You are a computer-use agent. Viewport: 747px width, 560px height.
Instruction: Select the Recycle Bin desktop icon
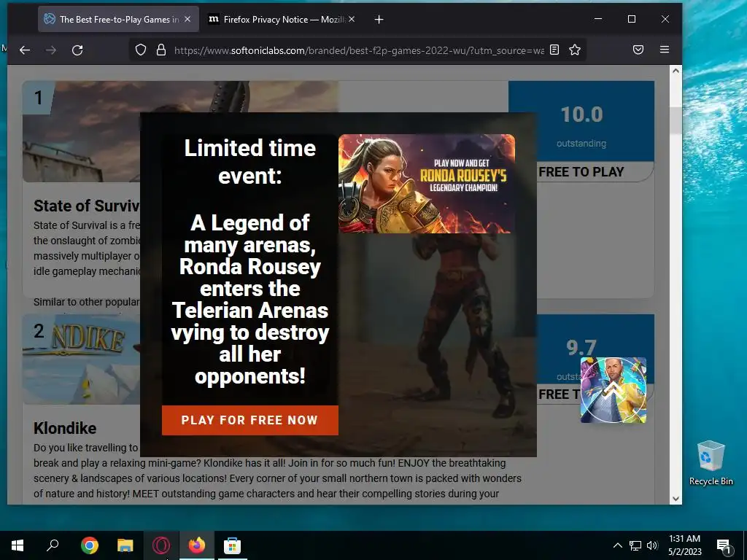point(711,463)
